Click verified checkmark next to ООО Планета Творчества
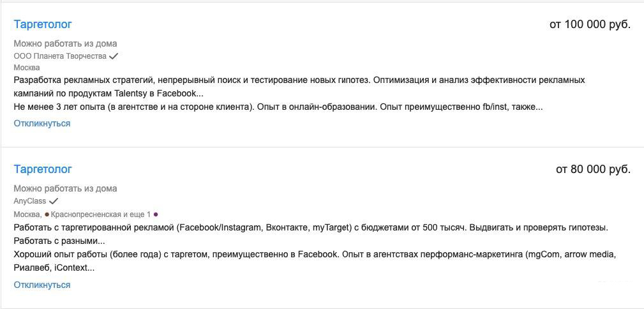The width and height of the screenshot is (644, 309). tap(114, 56)
